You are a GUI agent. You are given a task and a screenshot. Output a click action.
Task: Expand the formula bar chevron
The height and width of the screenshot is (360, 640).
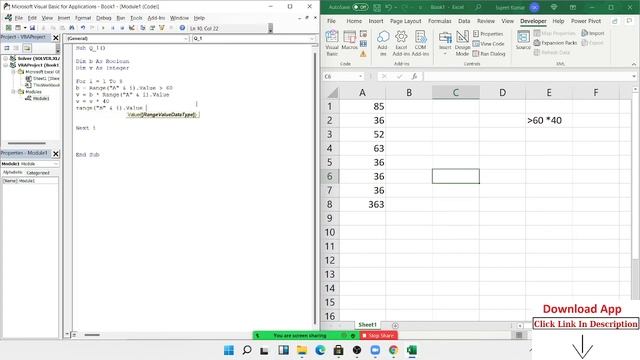(634, 76)
